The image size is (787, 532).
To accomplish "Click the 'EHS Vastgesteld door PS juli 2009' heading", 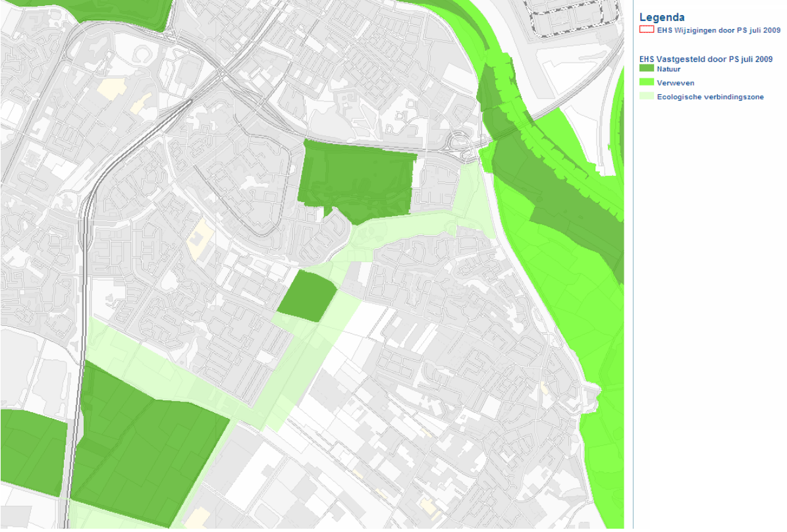I will point(705,59).
